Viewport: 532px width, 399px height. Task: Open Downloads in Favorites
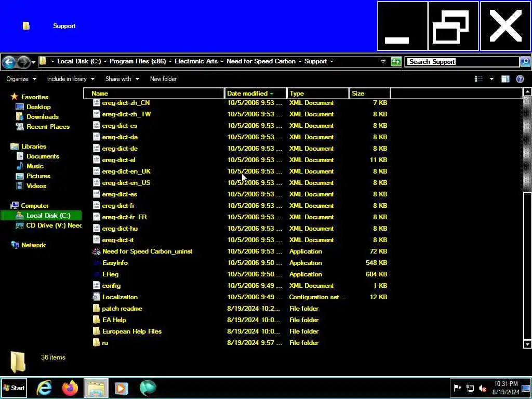tap(43, 117)
